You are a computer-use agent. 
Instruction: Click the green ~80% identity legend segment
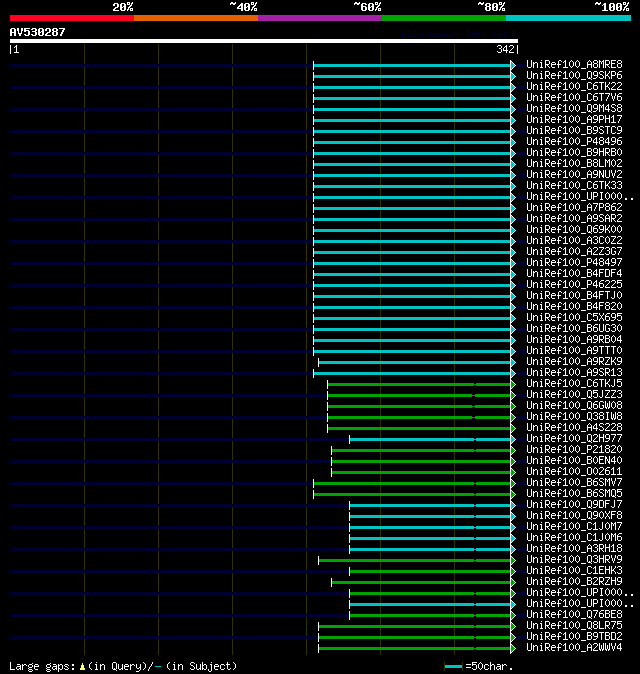click(444, 18)
